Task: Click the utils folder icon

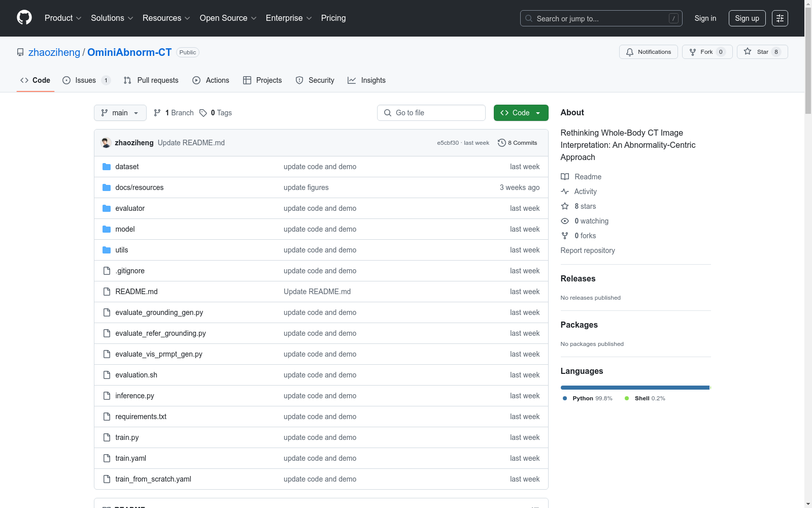Action: click(107, 250)
